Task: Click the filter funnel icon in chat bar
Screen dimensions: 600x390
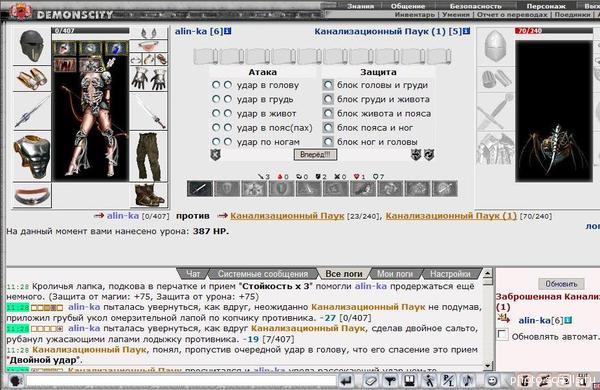Action: [x=390, y=381]
